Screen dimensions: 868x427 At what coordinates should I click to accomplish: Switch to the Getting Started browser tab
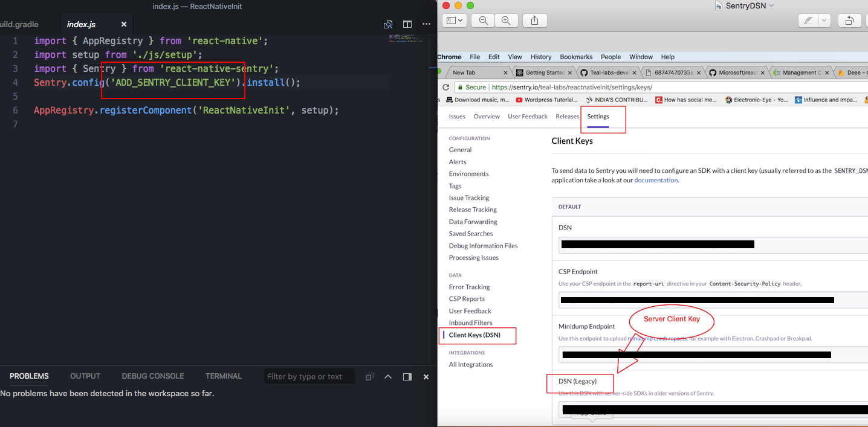point(543,72)
